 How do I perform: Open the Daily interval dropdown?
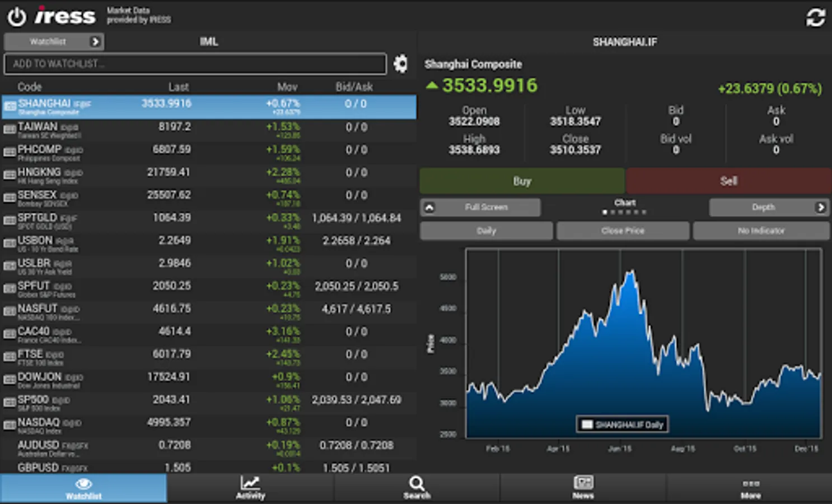[487, 231]
